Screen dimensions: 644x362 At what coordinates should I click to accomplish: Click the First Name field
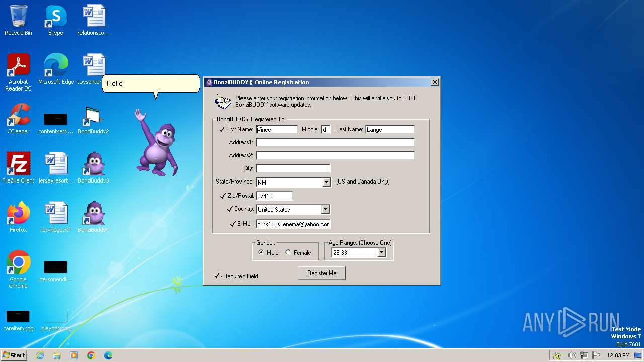277,129
